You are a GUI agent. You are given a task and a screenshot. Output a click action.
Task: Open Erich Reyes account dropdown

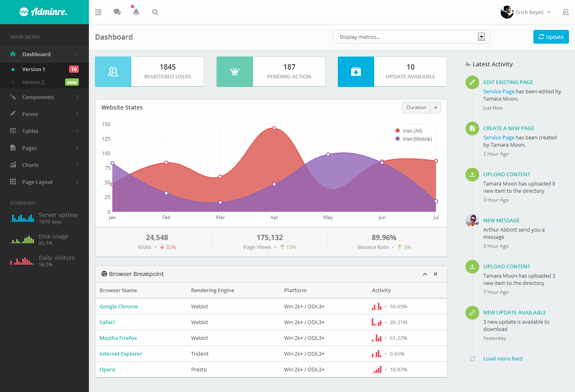click(549, 12)
